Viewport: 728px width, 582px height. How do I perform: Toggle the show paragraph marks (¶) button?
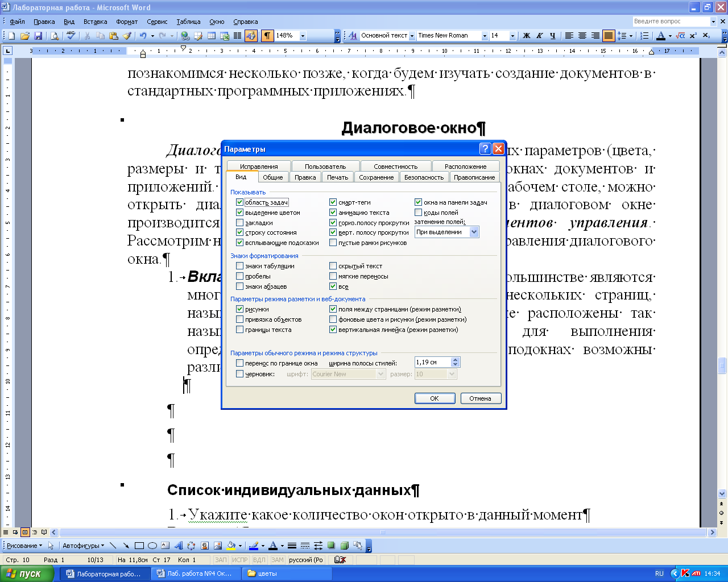point(267,36)
